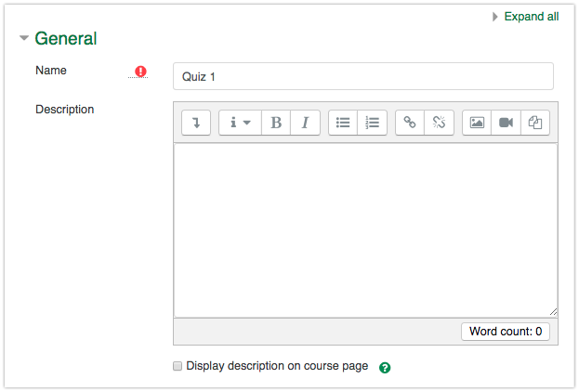Image resolution: width=579 pixels, height=392 pixels.
Task: Insert an image into the description
Action: click(477, 123)
